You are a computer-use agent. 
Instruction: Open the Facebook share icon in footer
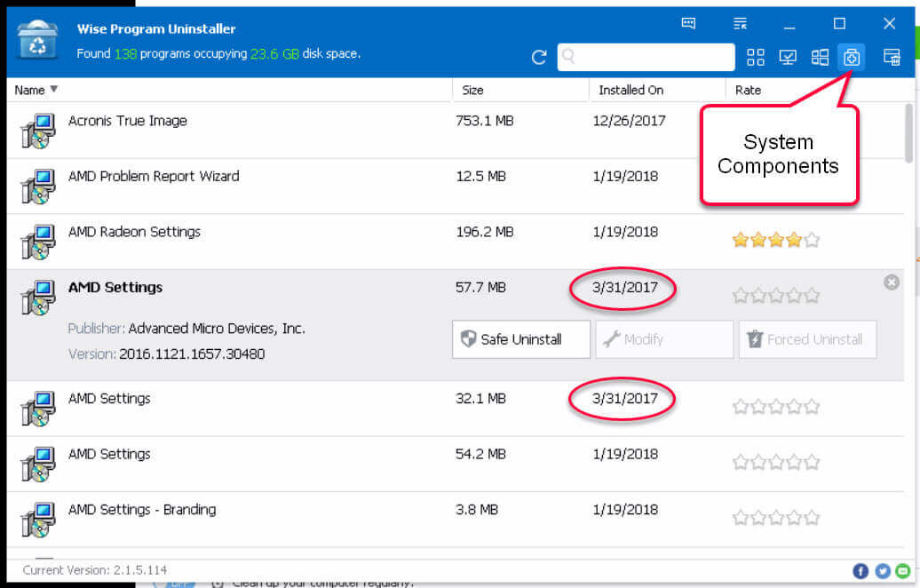[861, 571]
